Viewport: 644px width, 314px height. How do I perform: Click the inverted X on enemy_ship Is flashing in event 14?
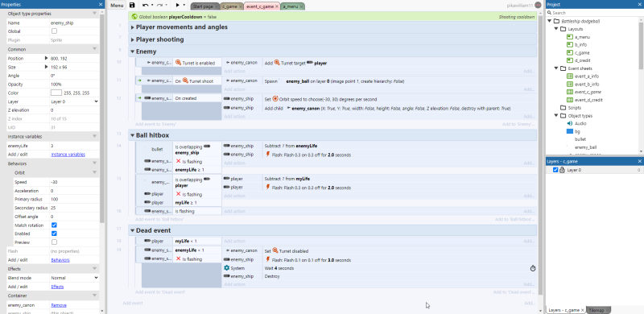coord(178,161)
